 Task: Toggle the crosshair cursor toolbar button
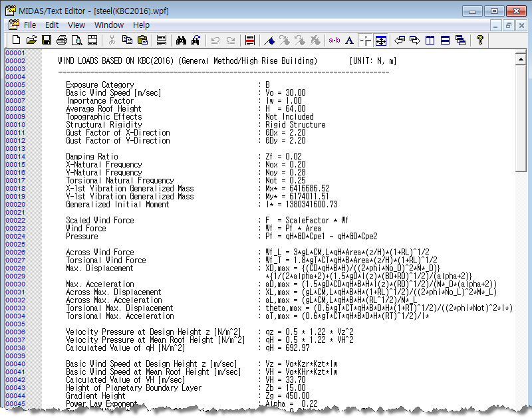click(x=365, y=41)
